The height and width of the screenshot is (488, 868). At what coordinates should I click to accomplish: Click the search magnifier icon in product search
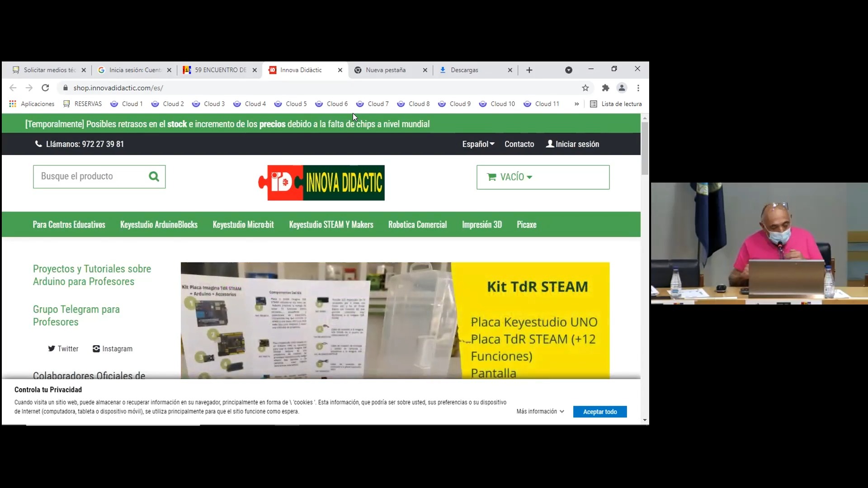tap(154, 177)
